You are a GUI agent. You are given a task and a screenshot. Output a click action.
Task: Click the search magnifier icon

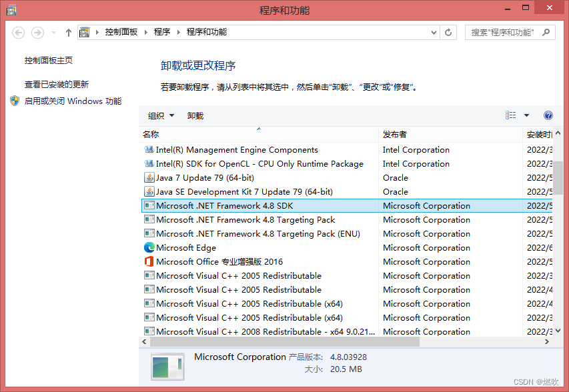point(546,33)
